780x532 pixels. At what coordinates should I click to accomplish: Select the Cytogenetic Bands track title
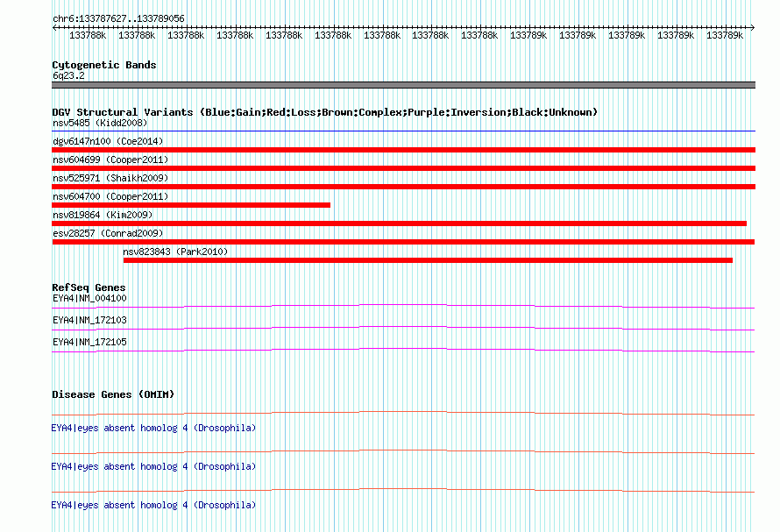click(x=104, y=65)
